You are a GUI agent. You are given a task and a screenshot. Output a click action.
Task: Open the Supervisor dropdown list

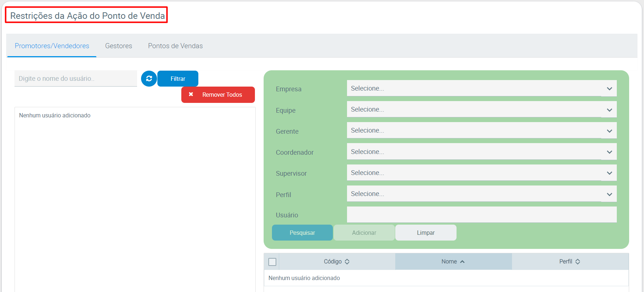482,173
